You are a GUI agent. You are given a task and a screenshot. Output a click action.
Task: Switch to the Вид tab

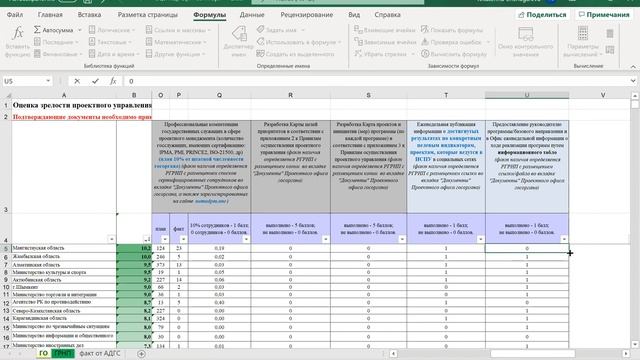coord(354,15)
